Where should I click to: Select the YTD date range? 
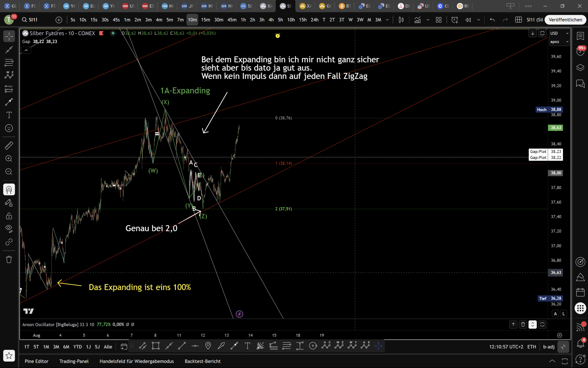(78, 347)
